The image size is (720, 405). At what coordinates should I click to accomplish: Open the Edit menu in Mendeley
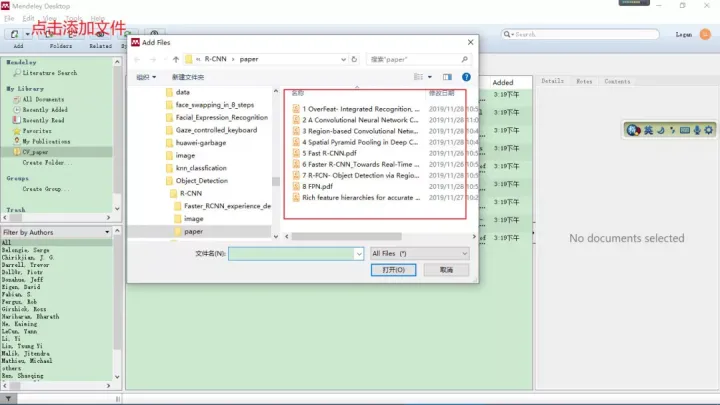(x=28, y=18)
